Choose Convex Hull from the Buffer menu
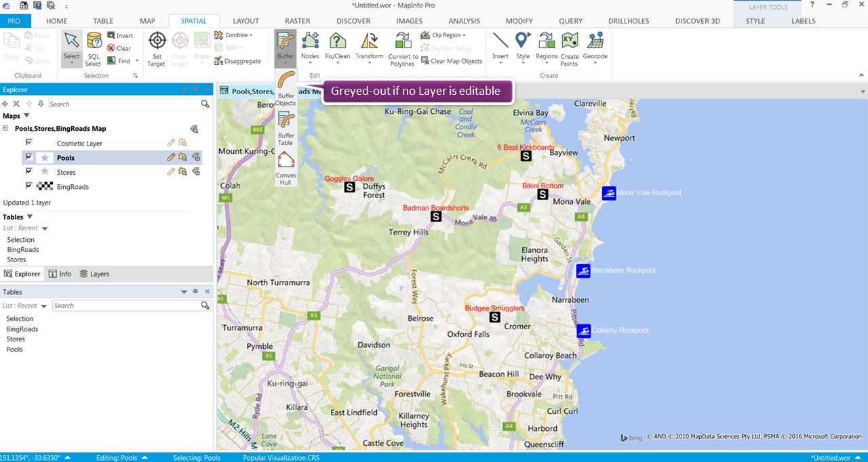Image resolution: width=868 pixels, height=462 pixels. pyautogui.click(x=285, y=168)
